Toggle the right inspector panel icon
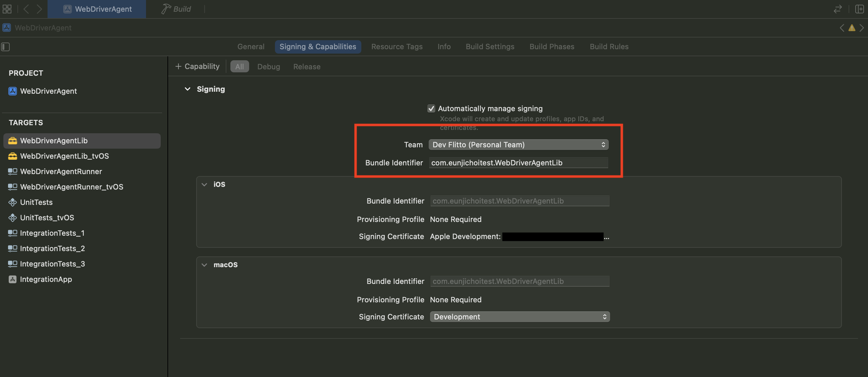 pos(860,9)
